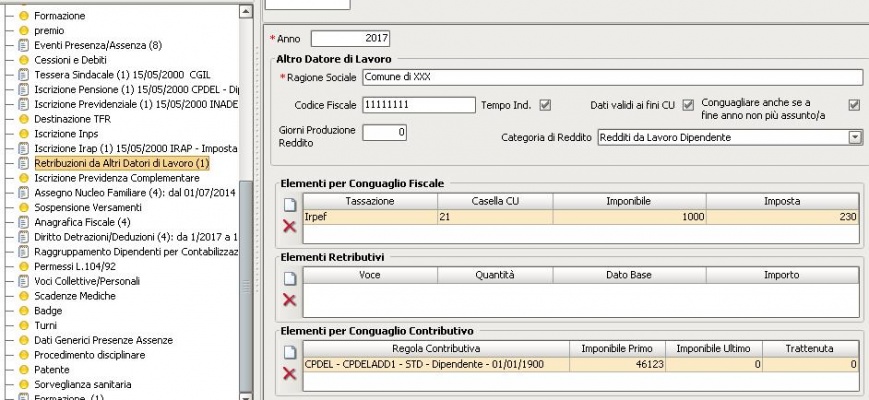Uncheck Dati validi ai fini CU
The image size is (869, 400).
688,105
